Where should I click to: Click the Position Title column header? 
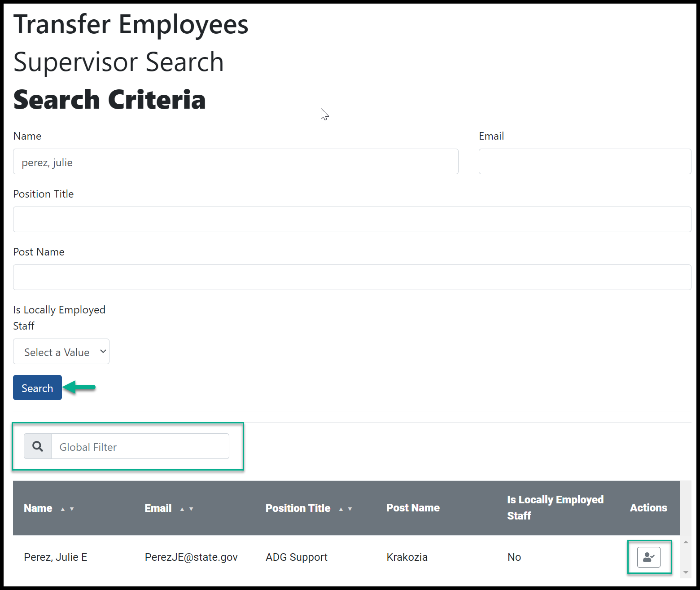point(298,508)
